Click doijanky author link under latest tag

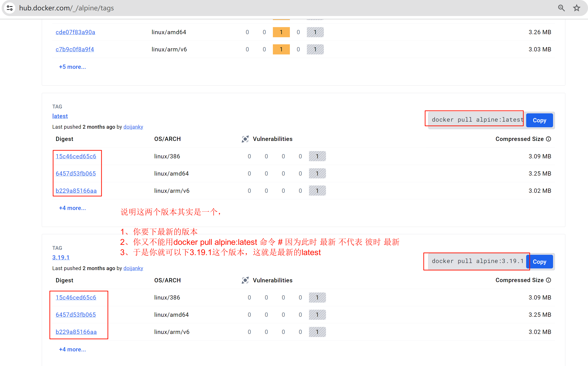pyautogui.click(x=133, y=127)
